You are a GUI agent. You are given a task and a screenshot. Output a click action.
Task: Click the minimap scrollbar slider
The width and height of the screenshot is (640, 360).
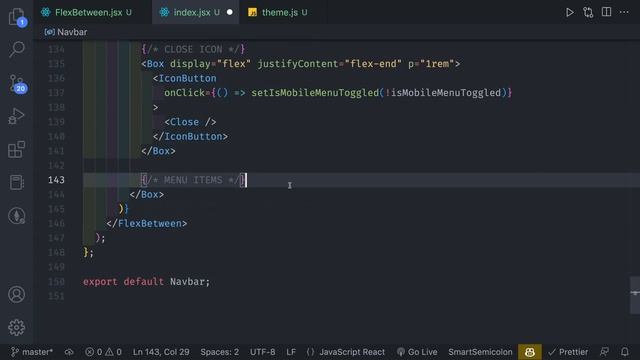coord(635,296)
